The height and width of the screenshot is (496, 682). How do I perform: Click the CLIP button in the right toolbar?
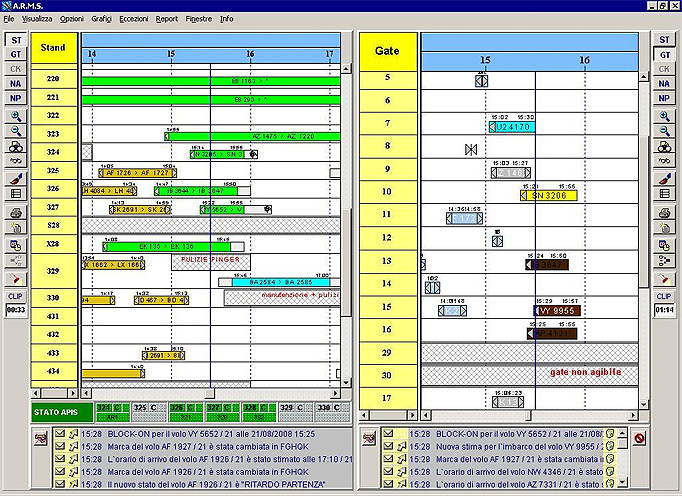click(664, 296)
